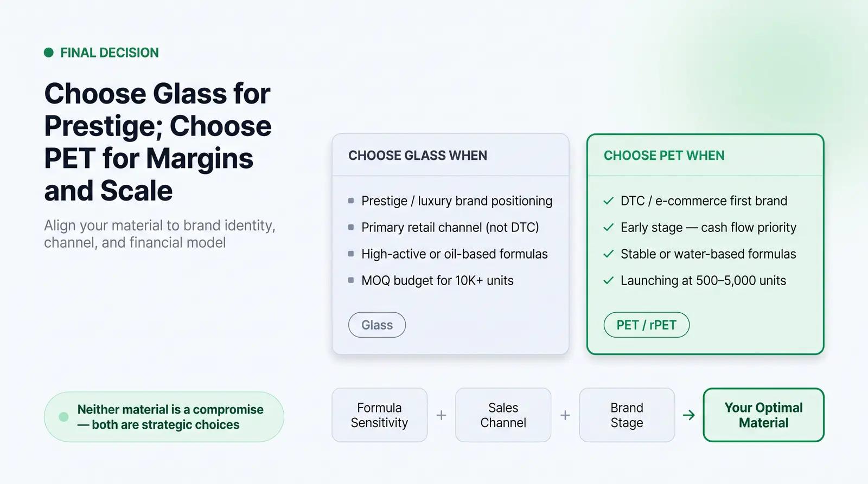The width and height of the screenshot is (868, 484).
Task: Click the checkmark beside Early stage cash flow priority
Action: pos(609,227)
